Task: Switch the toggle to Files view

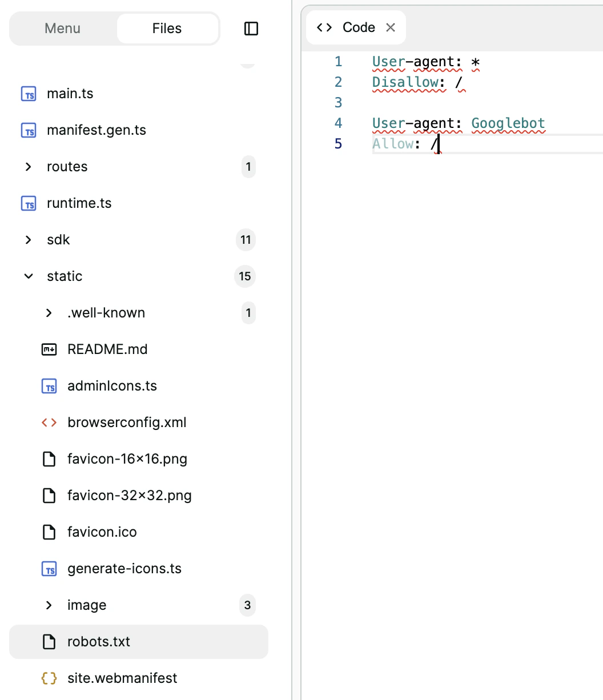Action: point(166,28)
